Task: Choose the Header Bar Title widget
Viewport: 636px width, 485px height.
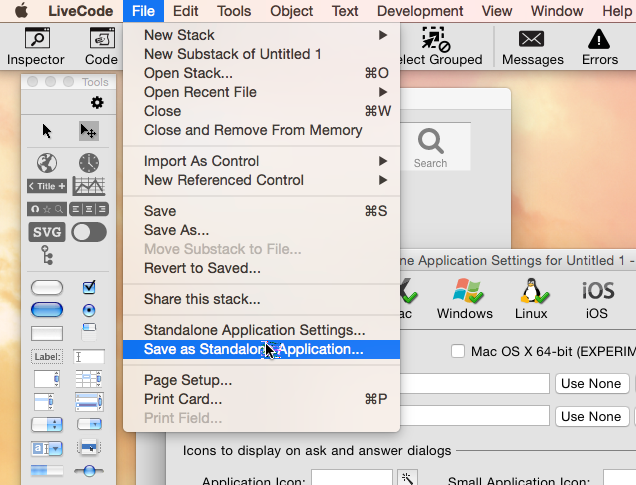Action: point(47,186)
